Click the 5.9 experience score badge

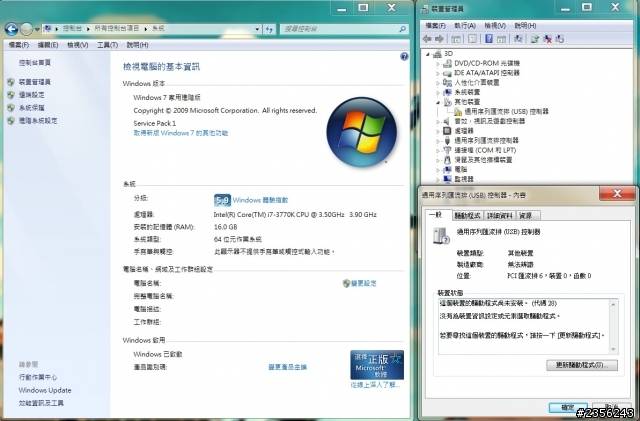222,200
